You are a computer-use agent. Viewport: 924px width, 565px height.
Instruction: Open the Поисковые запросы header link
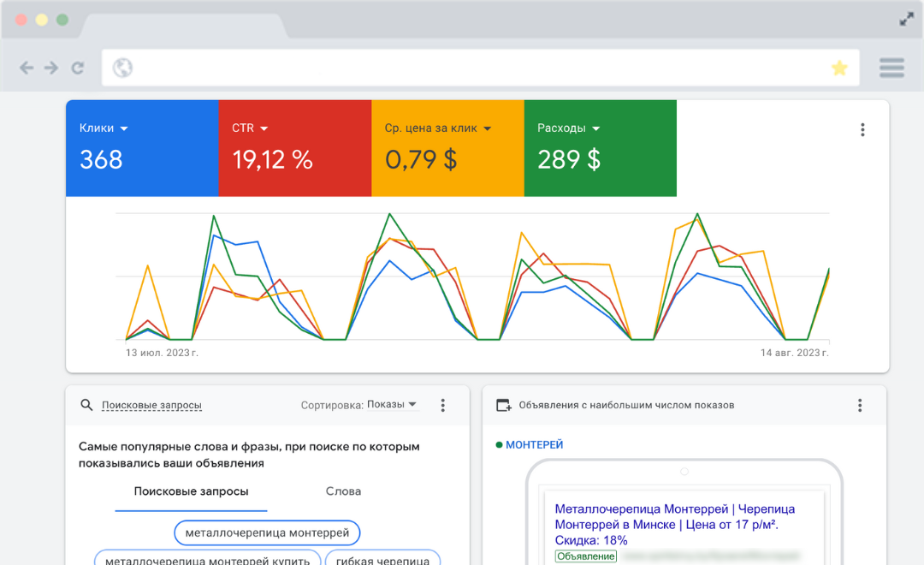151,405
